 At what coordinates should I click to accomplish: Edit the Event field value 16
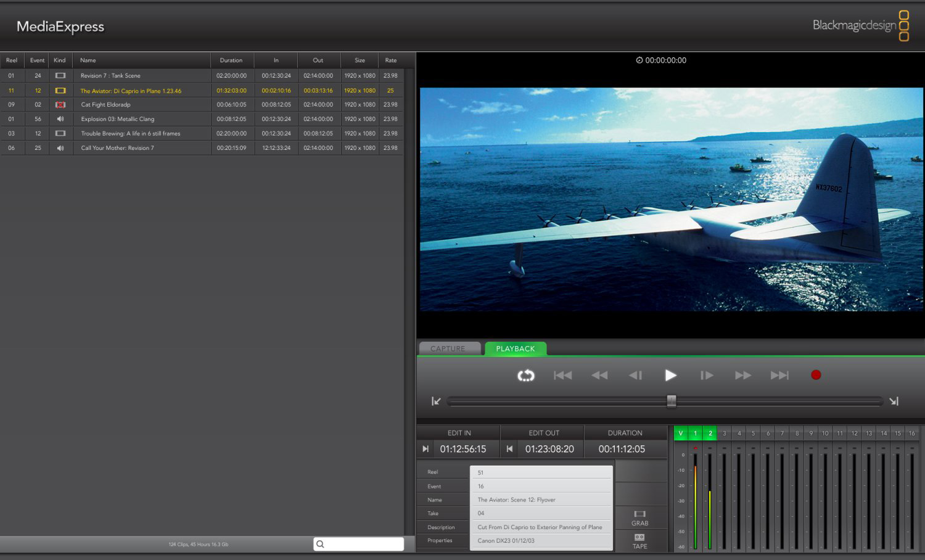(541, 486)
